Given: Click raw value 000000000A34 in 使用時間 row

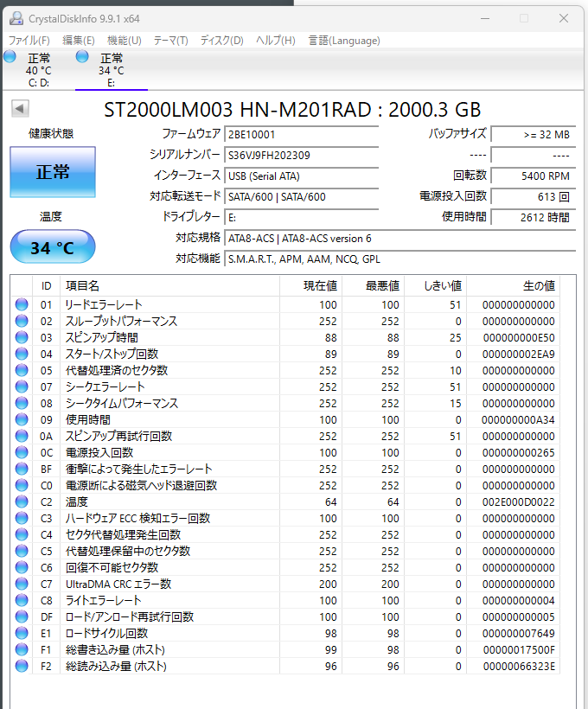Looking at the screenshot, I should tap(518, 419).
